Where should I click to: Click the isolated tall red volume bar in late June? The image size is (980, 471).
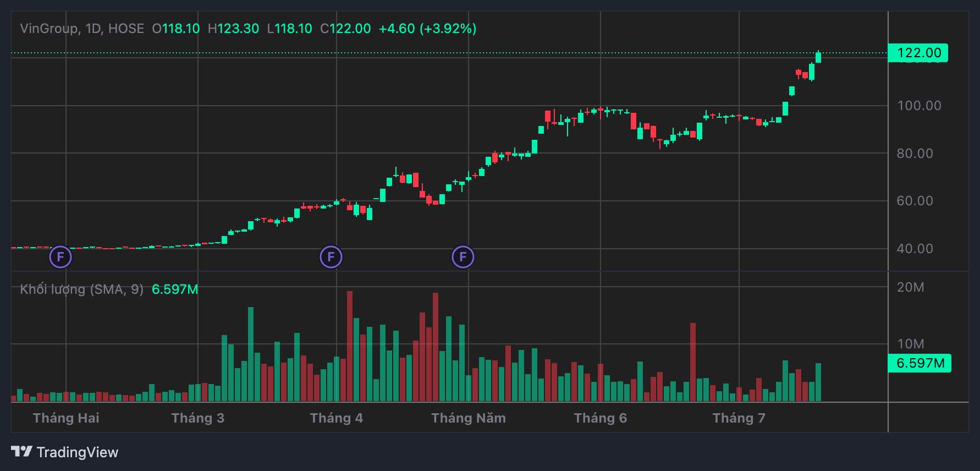693,362
